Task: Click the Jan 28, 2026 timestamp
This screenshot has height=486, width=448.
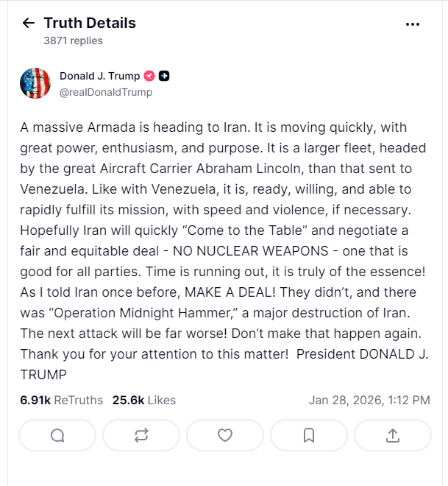Action: (369, 401)
